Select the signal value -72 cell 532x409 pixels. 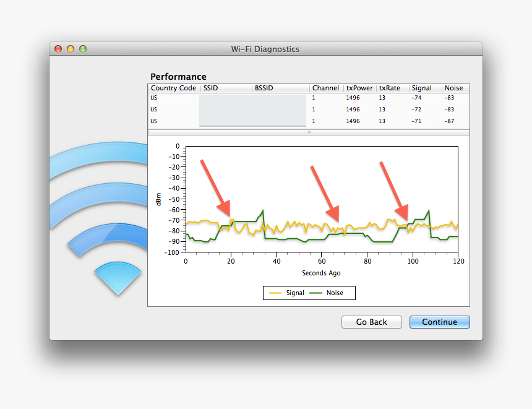(x=416, y=110)
